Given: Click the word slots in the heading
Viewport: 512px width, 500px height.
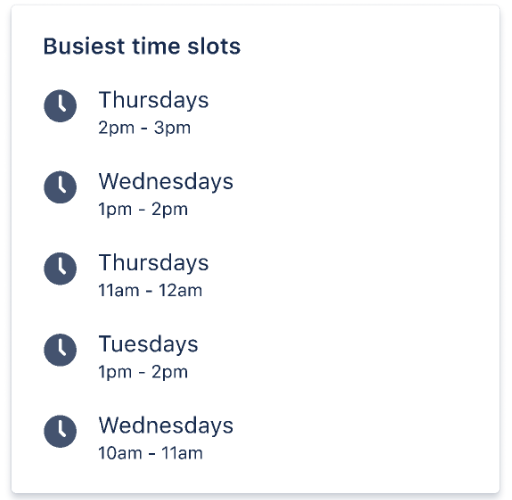Looking at the screenshot, I should [x=214, y=46].
